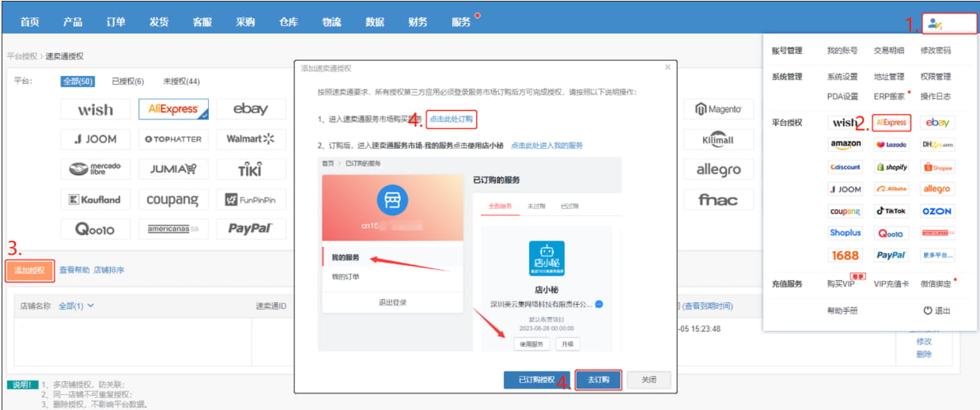Click the Kilimall platform tile
This screenshot has height=410, width=980.
click(718, 139)
